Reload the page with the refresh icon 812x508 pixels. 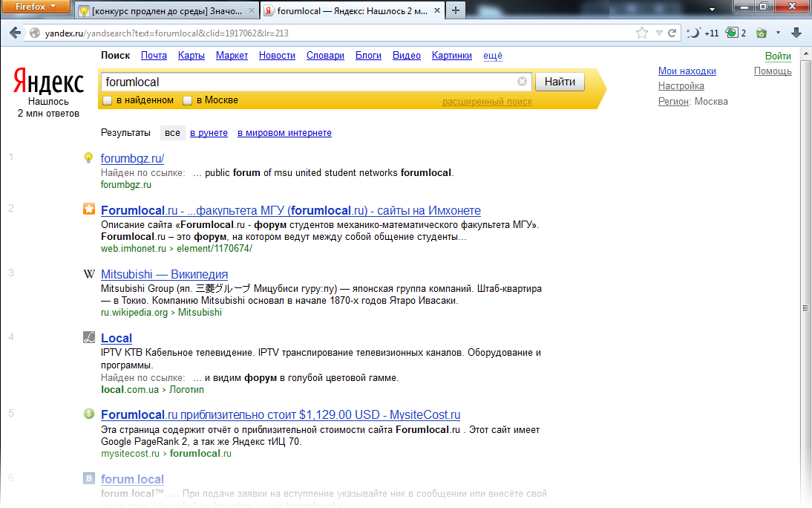[672, 33]
